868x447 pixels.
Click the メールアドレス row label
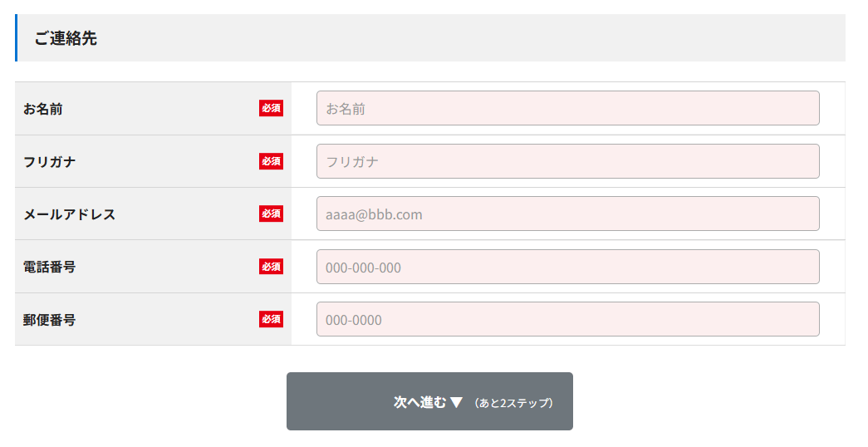pos(70,214)
